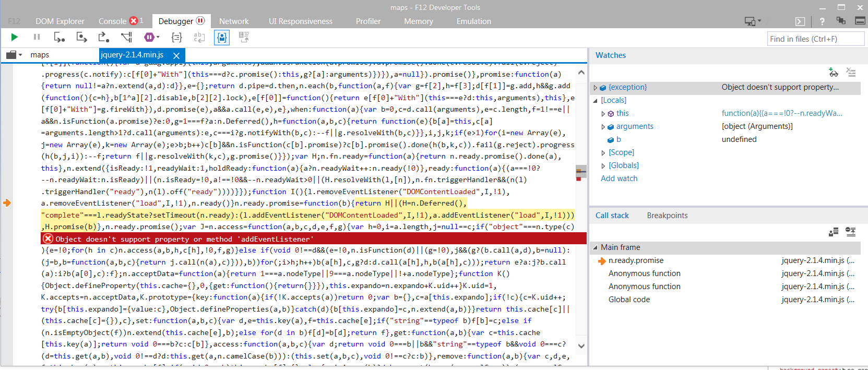Screen dimensions: 868x370
Task: Open the Emulation tab
Action: point(474,21)
